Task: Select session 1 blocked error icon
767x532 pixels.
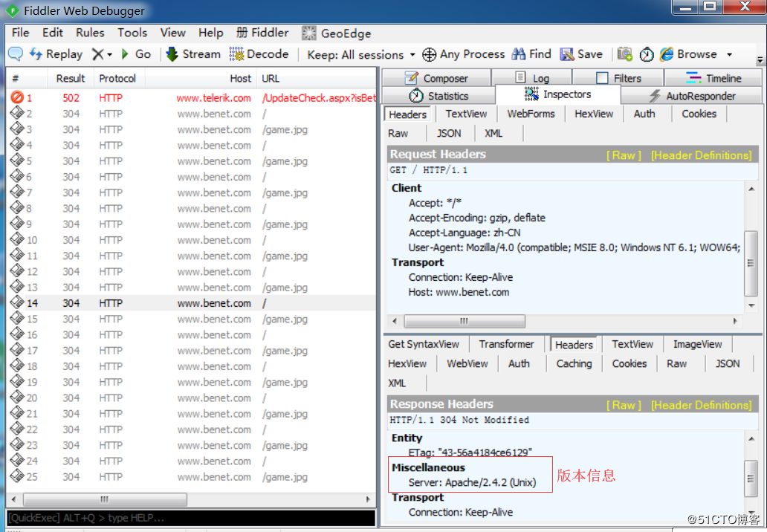Action: point(17,97)
